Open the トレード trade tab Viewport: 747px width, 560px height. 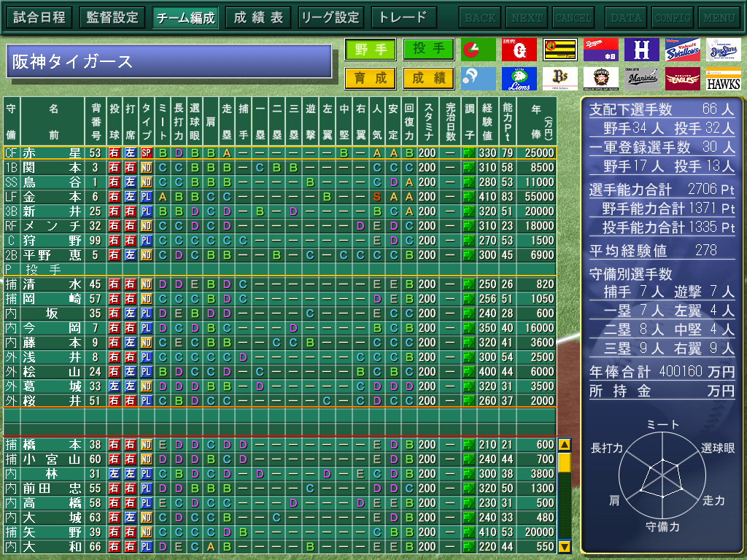coord(404,17)
